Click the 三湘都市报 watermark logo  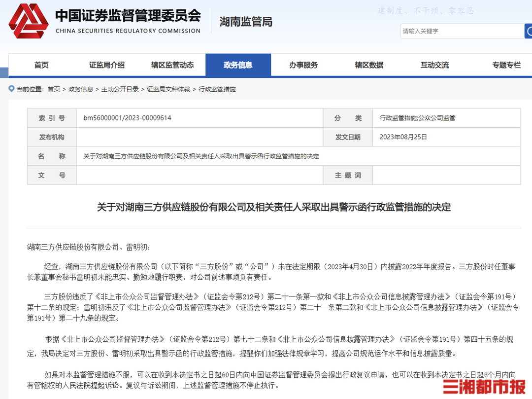[484, 387]
